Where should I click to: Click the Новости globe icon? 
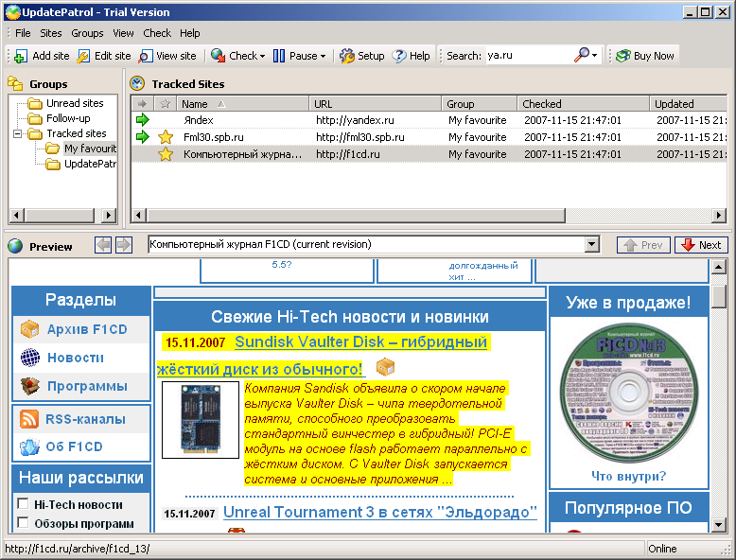pos(30,358)
